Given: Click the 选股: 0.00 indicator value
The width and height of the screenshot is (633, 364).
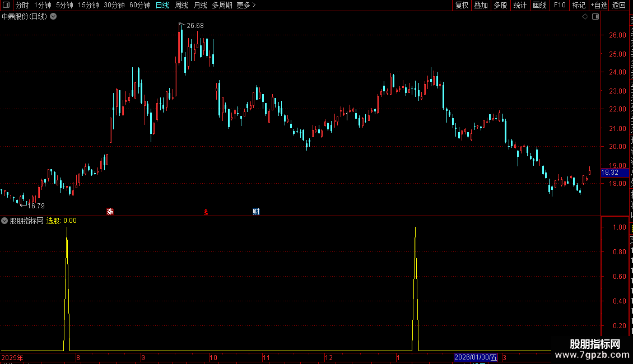Looking at the screenshot, I should (x=62, y=221).
